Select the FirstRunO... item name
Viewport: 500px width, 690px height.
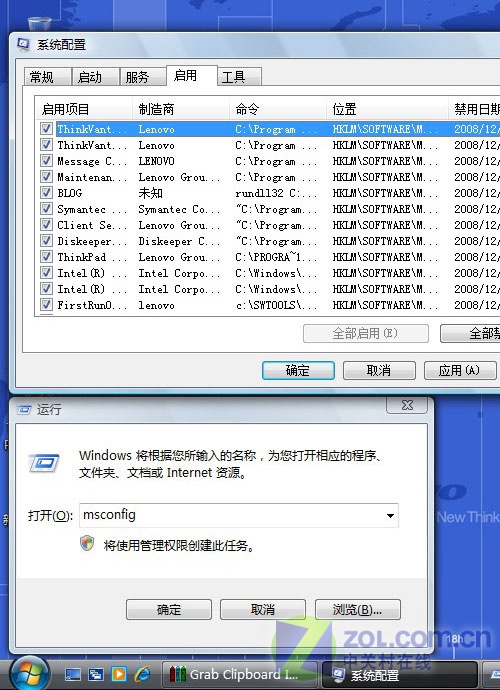pyautogui.click(x=92, y=305)
